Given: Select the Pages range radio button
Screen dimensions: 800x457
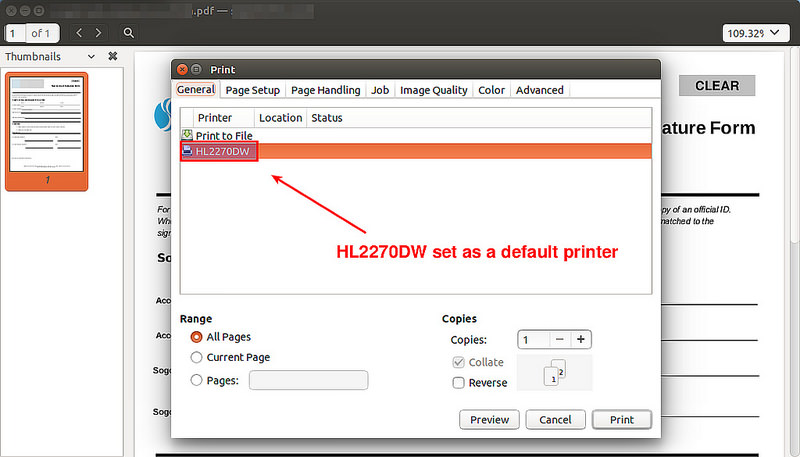Looking at the screenshot, I should point(196,380).
